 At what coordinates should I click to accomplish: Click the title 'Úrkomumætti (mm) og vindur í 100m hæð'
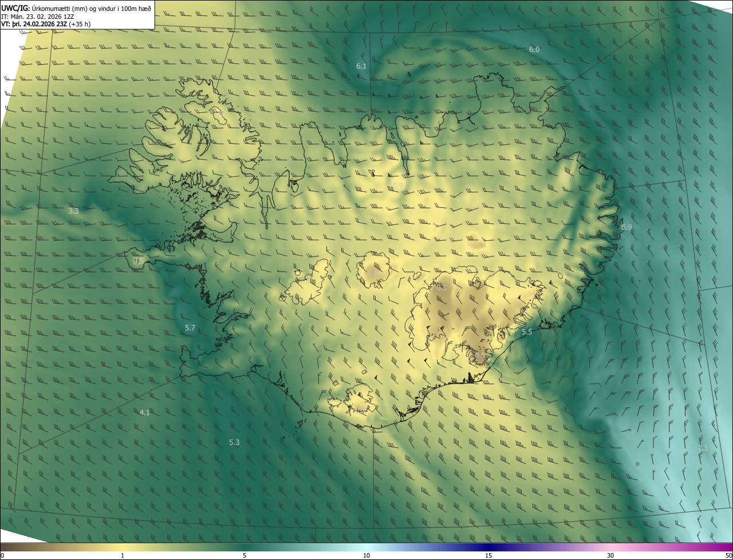click(91, 8)
